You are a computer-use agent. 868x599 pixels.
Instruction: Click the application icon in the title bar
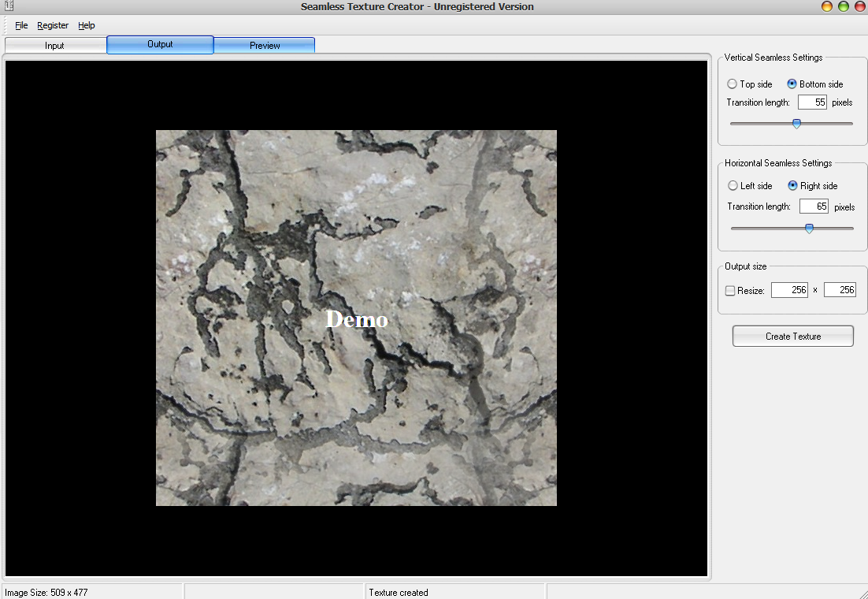point(9,6)
